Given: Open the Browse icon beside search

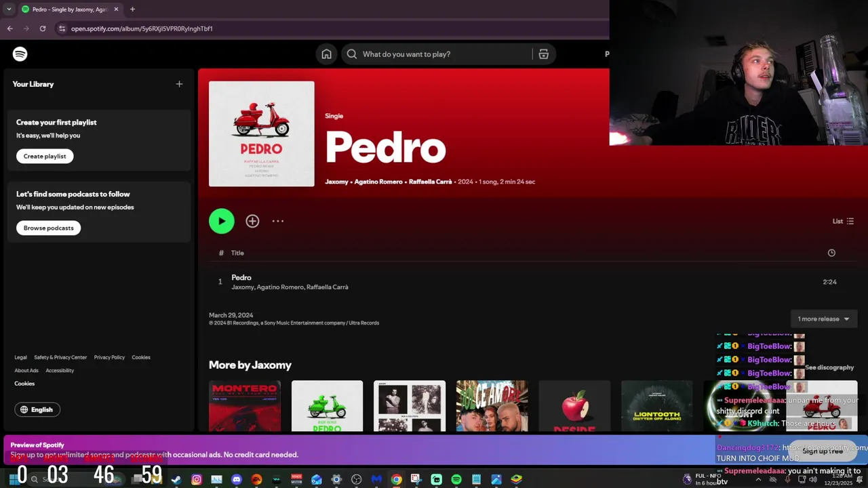Looking at the screenshot, I should pos(544,54).
